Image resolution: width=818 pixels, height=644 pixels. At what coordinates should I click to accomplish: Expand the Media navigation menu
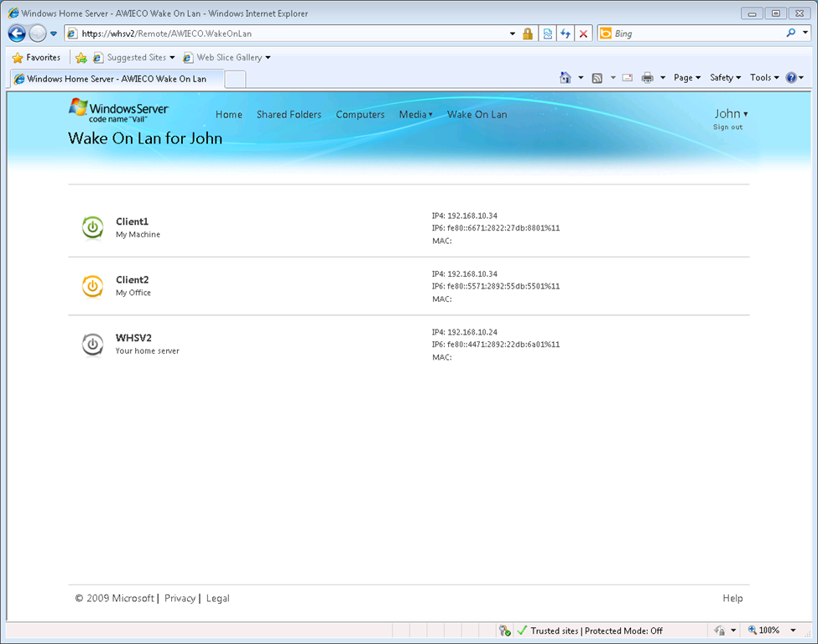(x=416, y=115)
